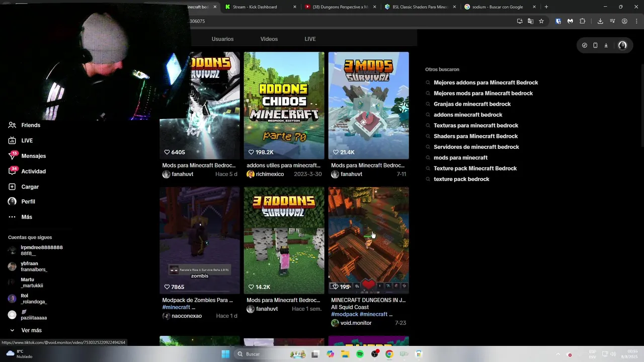Switch to the Usuarios search tab
This screenshot has width=644, height=362.
pyautogui.click(x=222, y=39)
